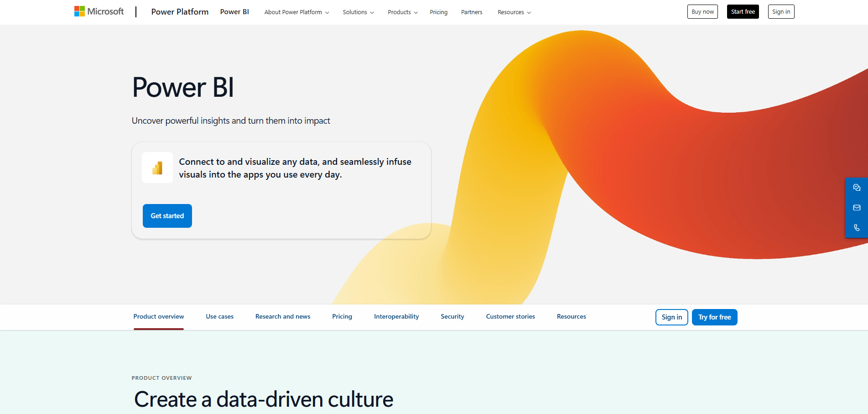Expand the About Power Platform dropdown
Image resolution: width=868 pixels, height=414 pixels.
pyautogui.click(x=296, y=12)
